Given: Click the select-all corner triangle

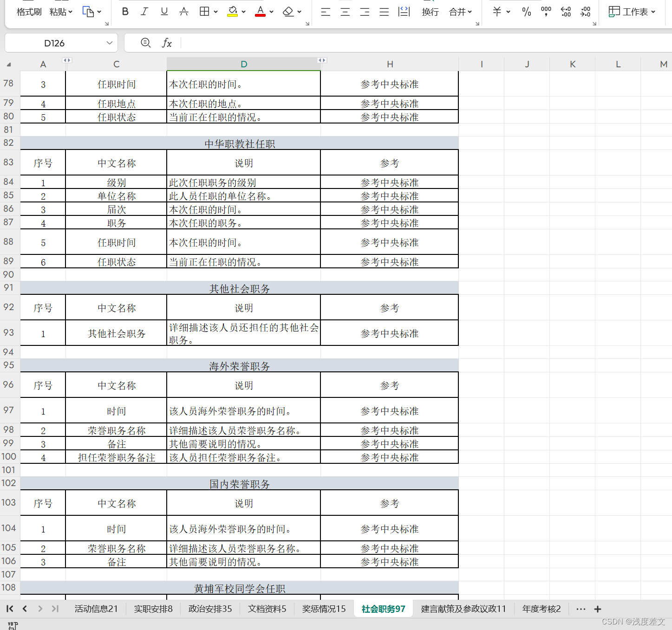Looking at the screenshot, I should point(9,65).
